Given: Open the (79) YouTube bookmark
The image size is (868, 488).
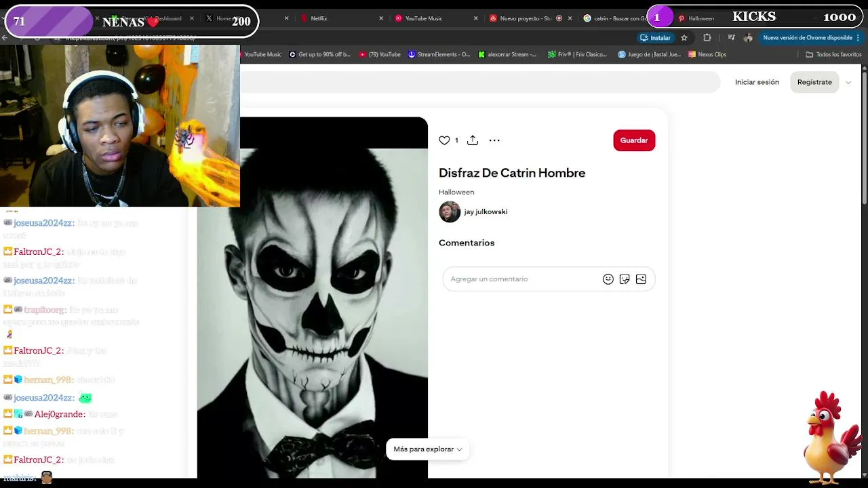Looking at the screenshot, I should click(380, 54).
